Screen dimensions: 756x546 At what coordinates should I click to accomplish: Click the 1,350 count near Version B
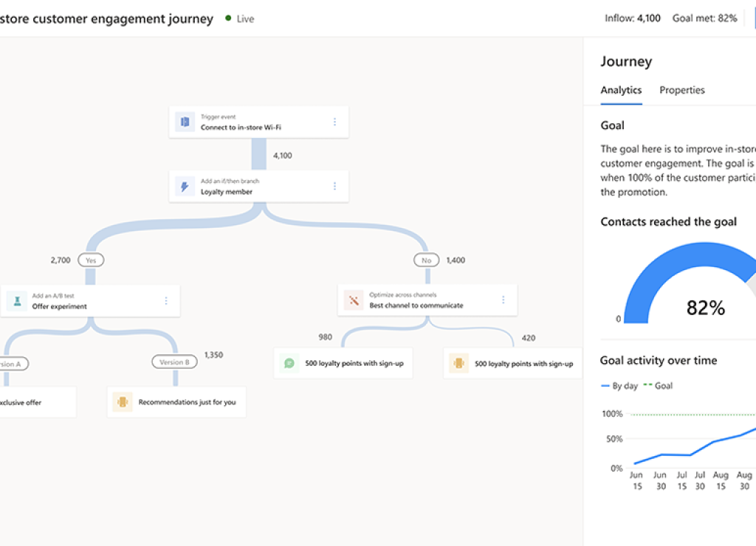213,355
